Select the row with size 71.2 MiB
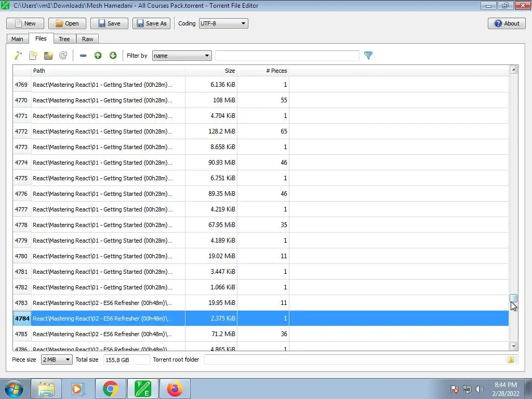The height and width of the screenshot is (399, 532). (x=261, y=334)
